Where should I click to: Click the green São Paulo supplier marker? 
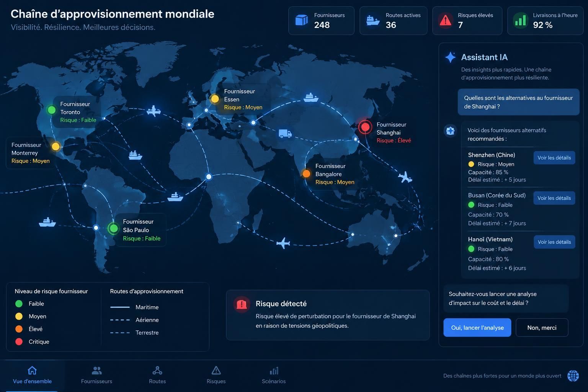click(x=113, y=228)
